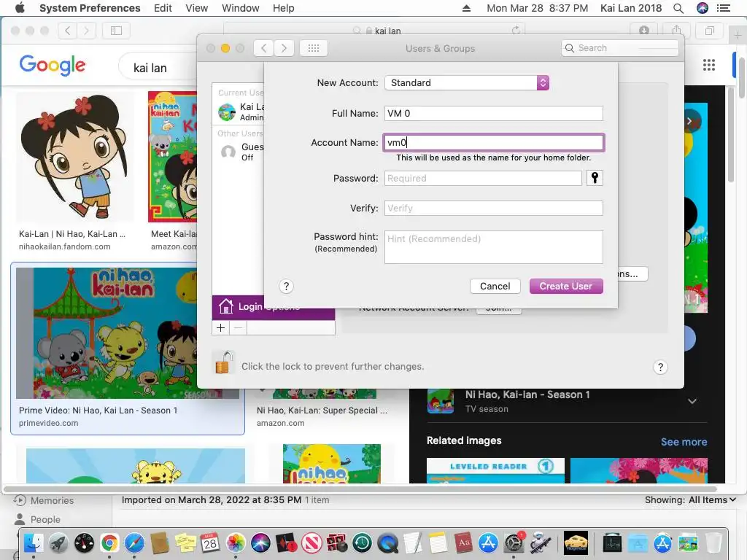Go forward in System Preferences
The height and width of the screenshot is (560, 747).
[x=284, y=48]
